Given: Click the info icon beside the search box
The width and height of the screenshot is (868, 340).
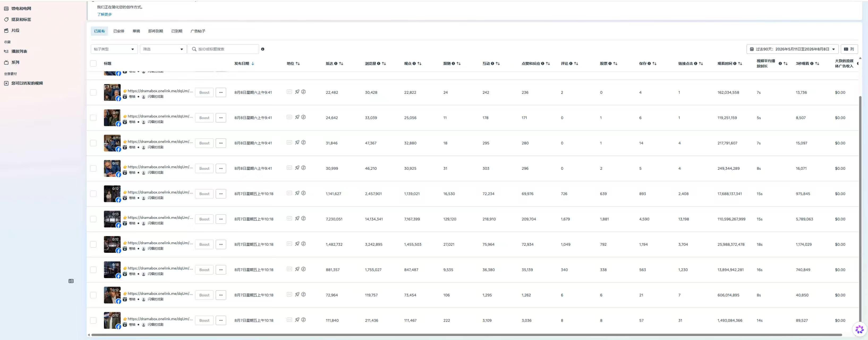Looking at the screenshot, I should tap(263, 49).
